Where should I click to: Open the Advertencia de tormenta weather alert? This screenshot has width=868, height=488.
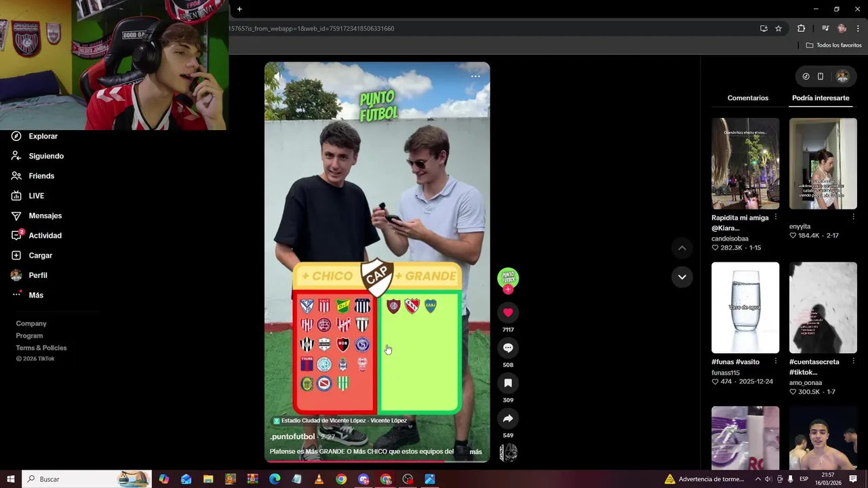coord(704,479)
